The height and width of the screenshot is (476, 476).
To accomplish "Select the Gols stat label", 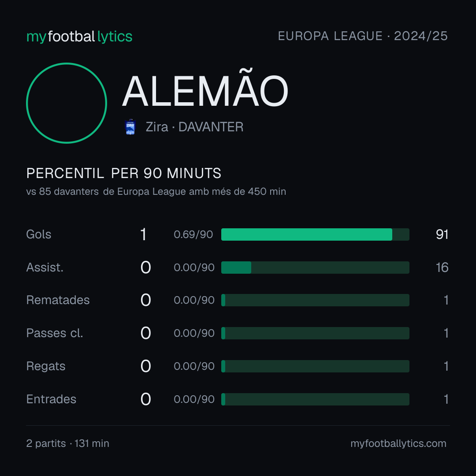I will pos(38,234).
